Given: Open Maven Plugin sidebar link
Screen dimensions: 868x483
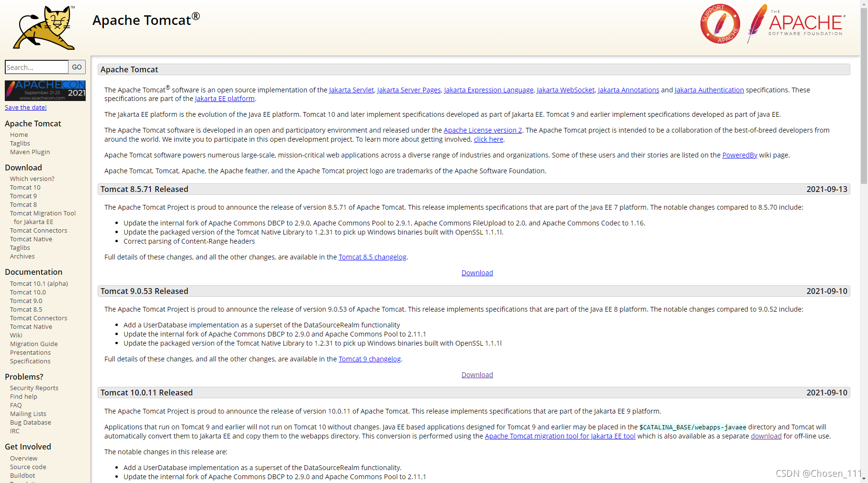Looking at the screenshot, I should [30, 152].
